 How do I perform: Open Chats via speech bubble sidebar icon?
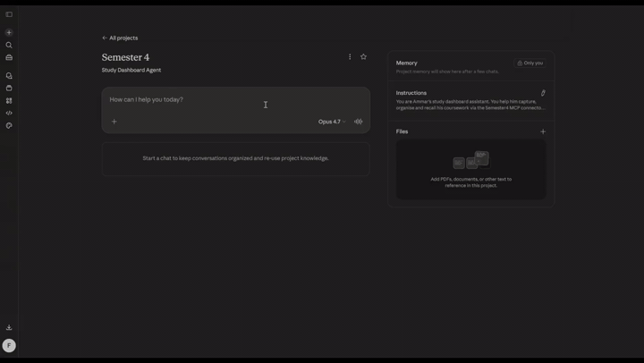point(9,76)
